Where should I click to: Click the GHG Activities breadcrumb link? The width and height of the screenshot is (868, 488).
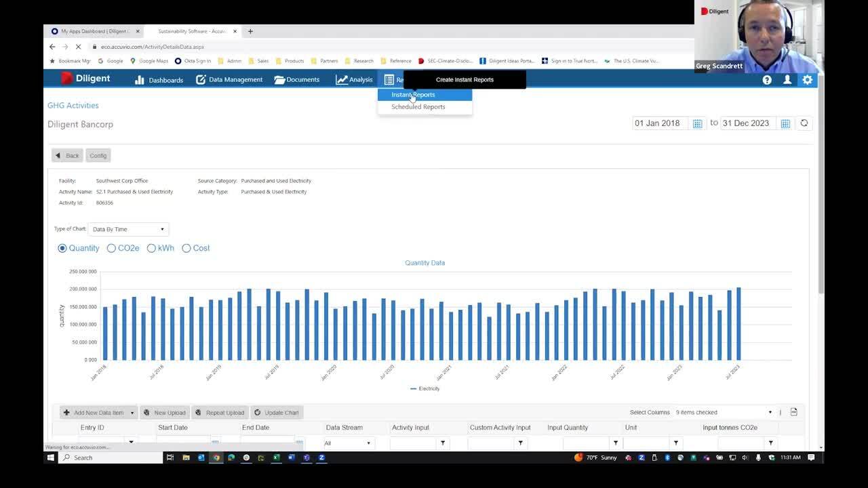click(73, 105)
